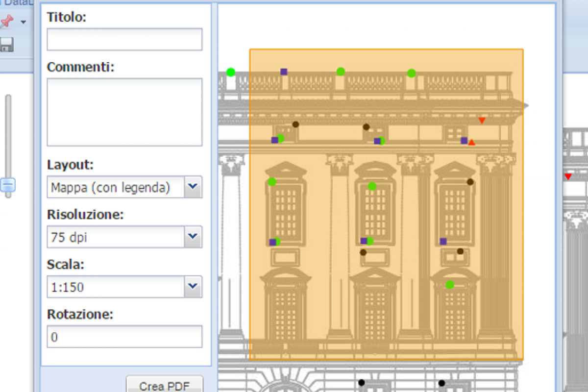Click the red triangle marker outside the dialog
Screen dimensions: 588x392
tap(568, 176)
